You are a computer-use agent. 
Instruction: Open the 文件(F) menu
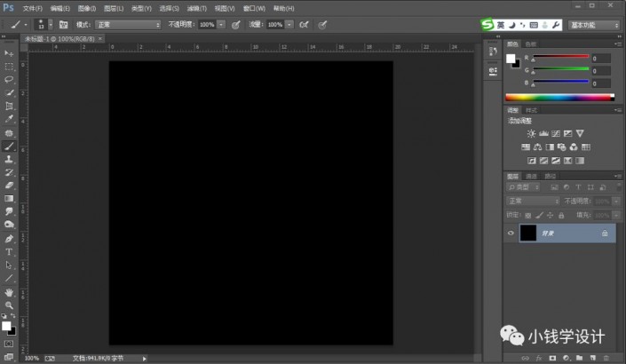tap(32, 8)
